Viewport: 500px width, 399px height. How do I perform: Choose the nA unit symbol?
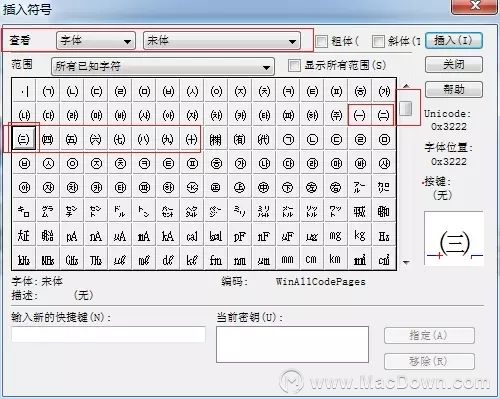96,236
